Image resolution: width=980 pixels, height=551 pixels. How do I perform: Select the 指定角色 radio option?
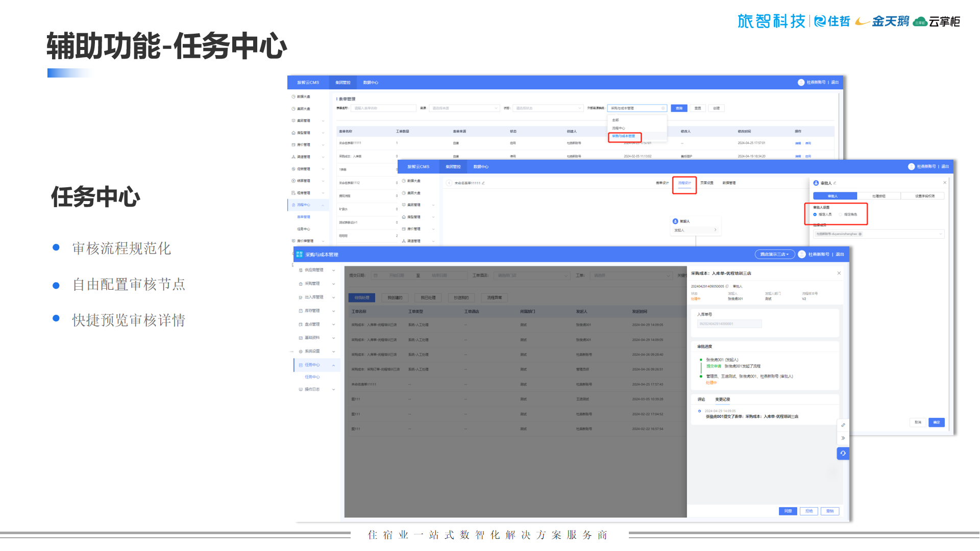click(841, 215)
